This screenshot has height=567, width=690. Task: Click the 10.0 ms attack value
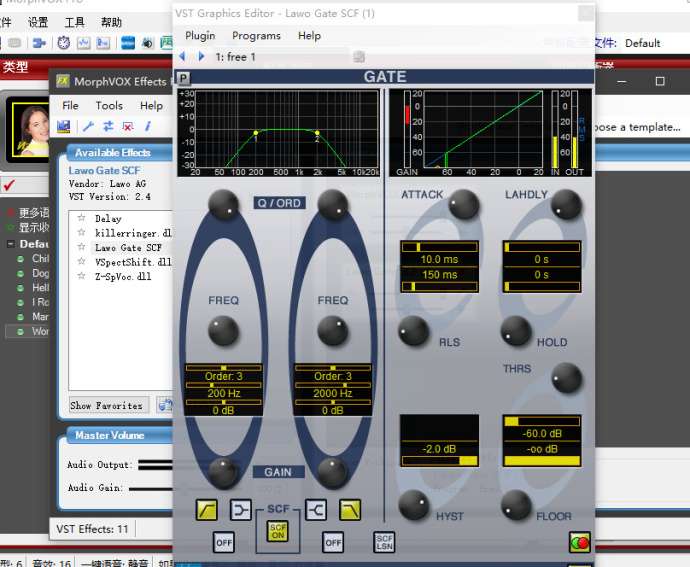[x=439, y=259]
